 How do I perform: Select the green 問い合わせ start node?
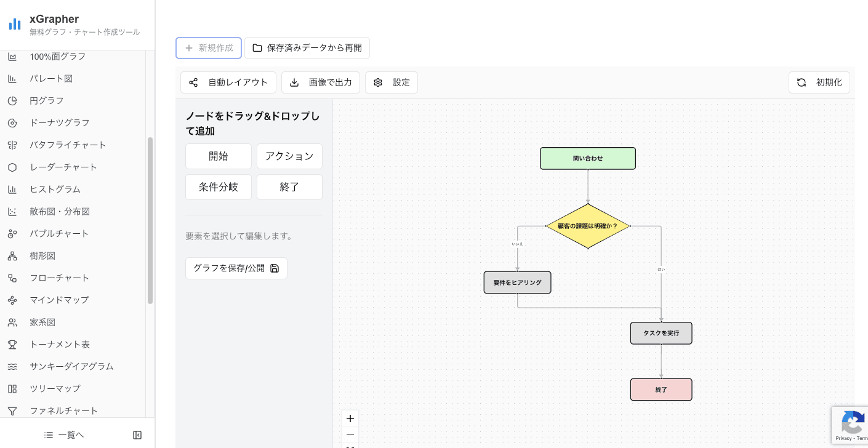(x=588, y=158)
